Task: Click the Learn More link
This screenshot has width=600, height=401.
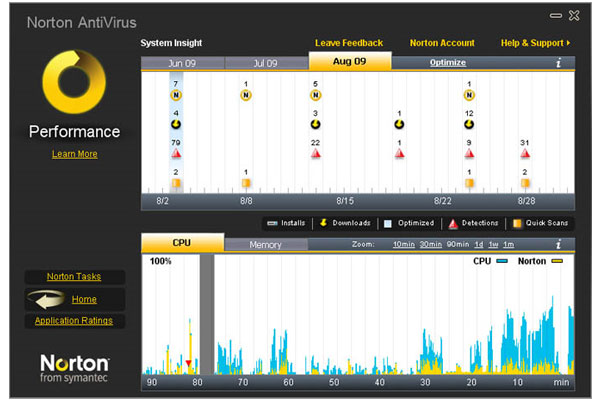Action: pyautogui.click(x=75, y=154)
